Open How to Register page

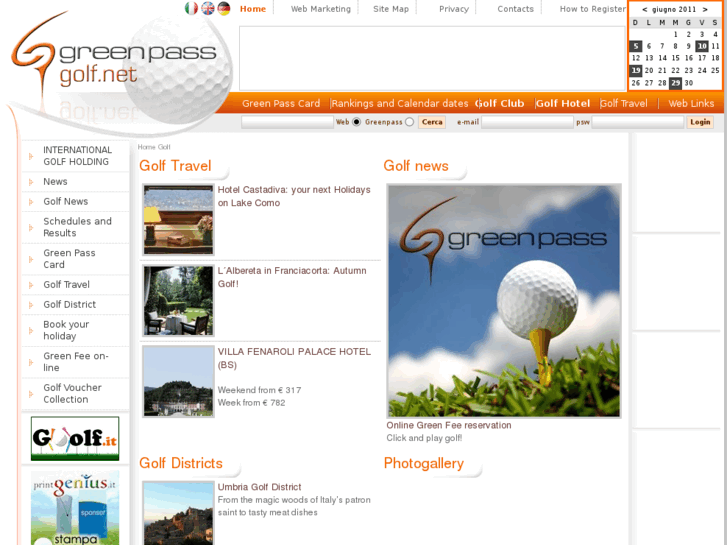point(593,9)
